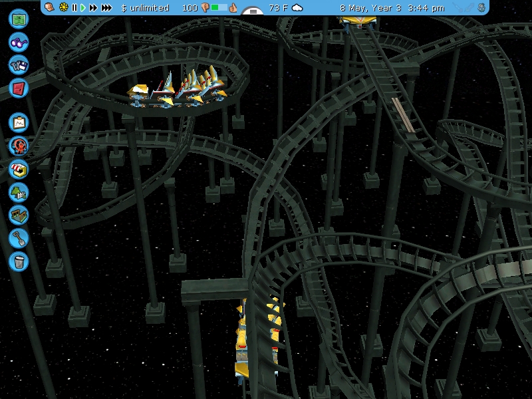Click the red door exit button
The image size is (532, 399).
19,88
